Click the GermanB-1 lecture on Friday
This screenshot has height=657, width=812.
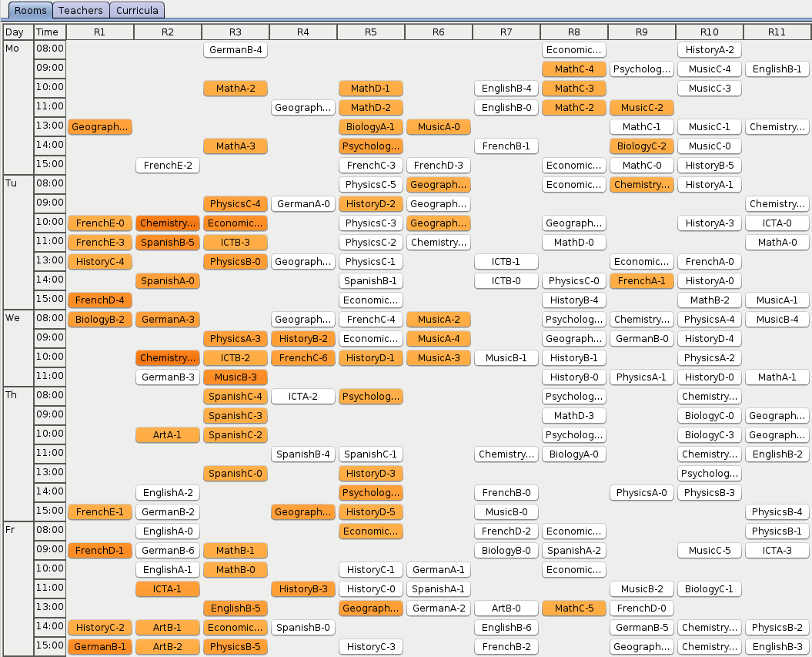(x=100, y=647)
